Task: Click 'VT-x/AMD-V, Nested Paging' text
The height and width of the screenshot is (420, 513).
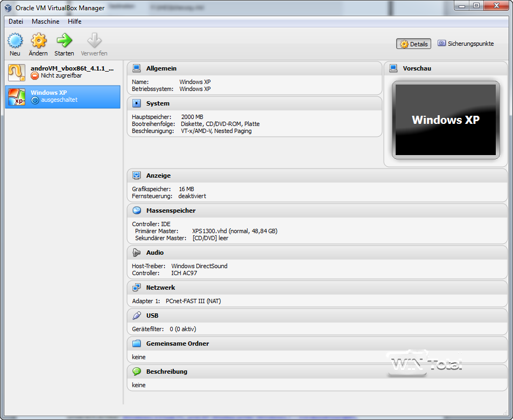Action: click(216, 131)
